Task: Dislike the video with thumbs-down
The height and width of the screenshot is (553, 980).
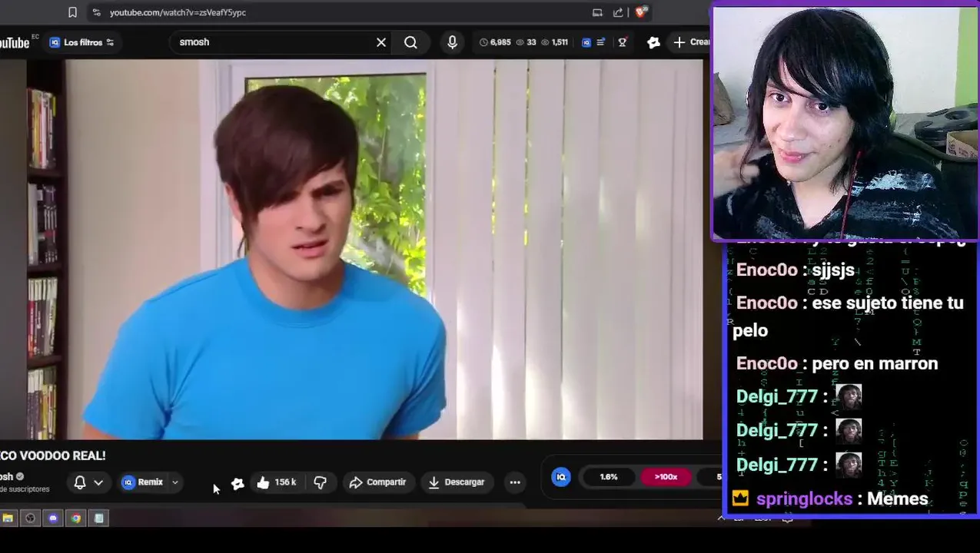Action: pyautogui.click(x=321, y=482)
